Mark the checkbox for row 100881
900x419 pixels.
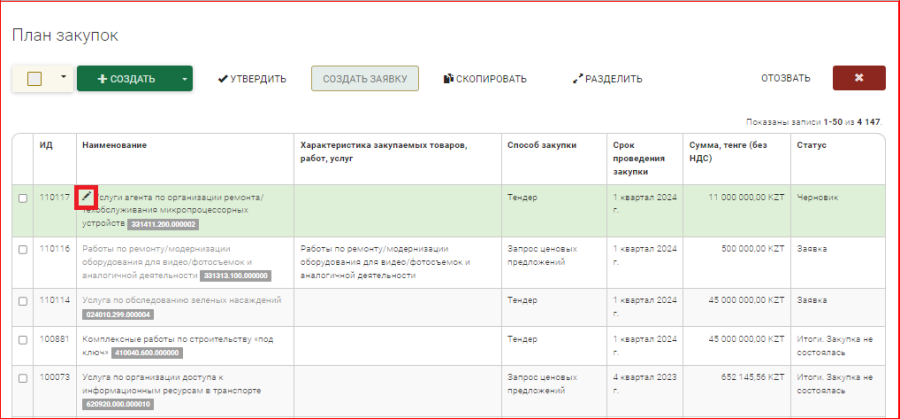click(23, 340)
